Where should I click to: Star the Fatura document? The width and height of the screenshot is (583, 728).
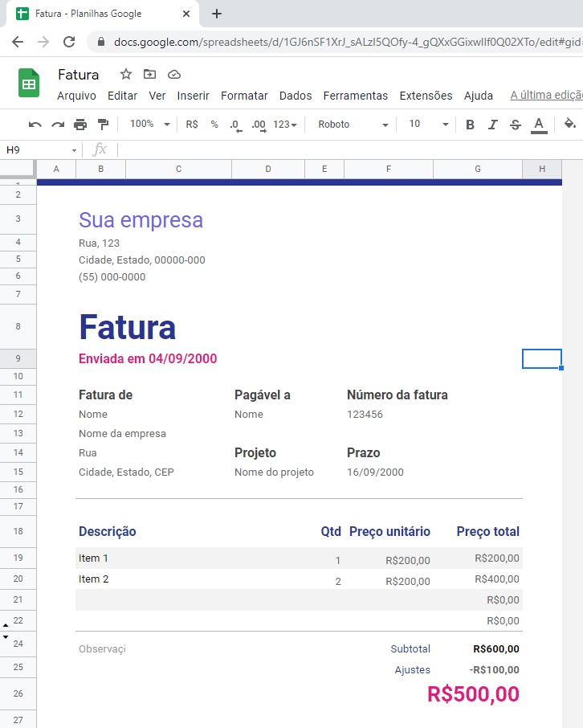126,75
